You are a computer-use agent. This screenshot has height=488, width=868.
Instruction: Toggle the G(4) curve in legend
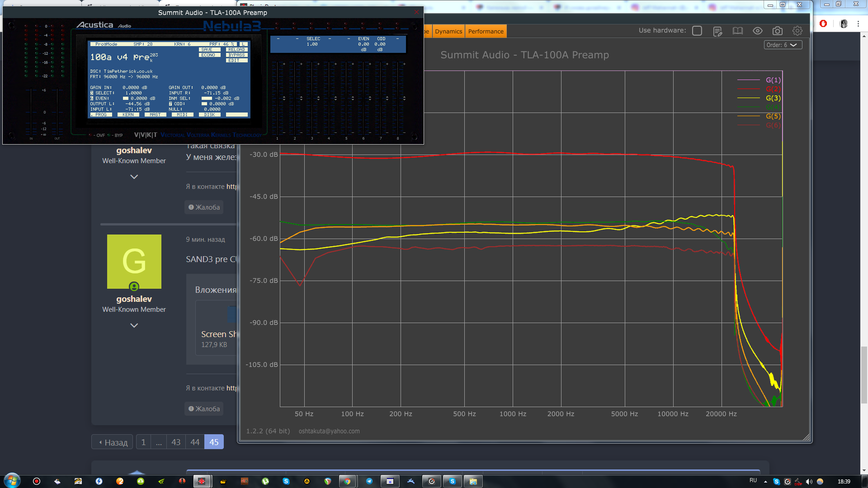[773, 107]
